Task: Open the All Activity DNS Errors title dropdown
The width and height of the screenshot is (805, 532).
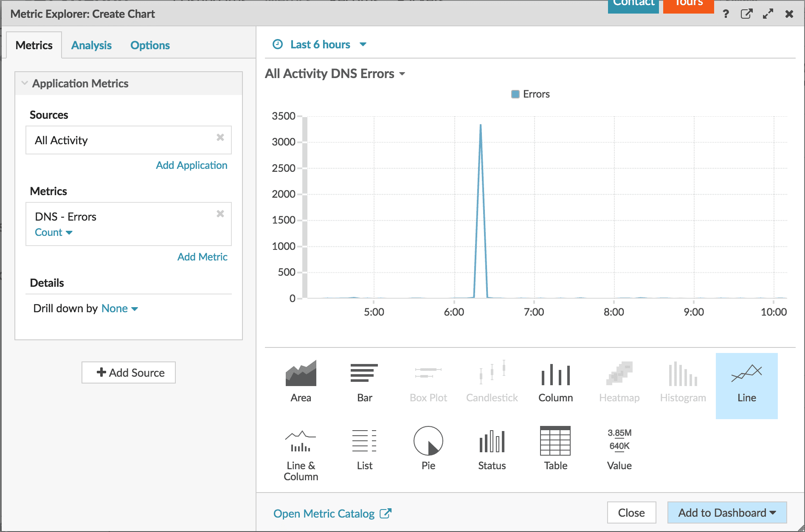Action: pos(335,74)
